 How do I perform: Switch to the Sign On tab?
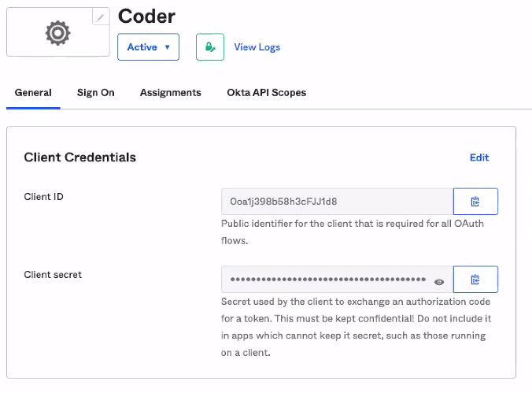point(96,93)
